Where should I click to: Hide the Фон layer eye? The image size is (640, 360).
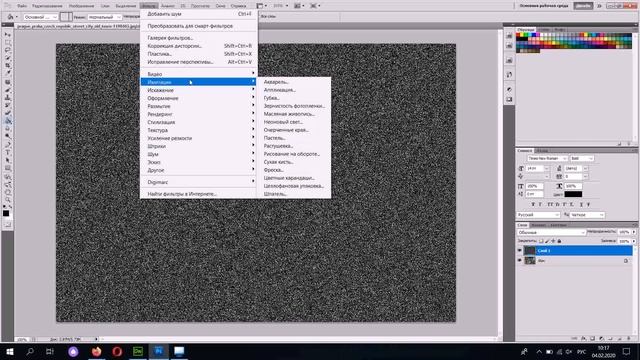pos(520,260)
